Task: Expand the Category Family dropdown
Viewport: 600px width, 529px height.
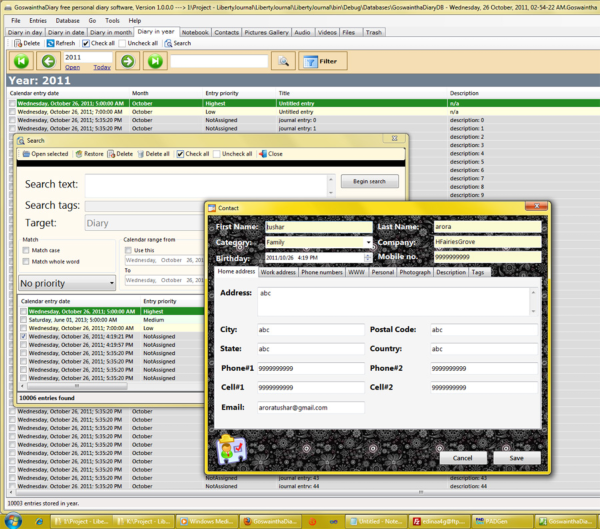Action: pyautogui.click(x=369, y=242)
